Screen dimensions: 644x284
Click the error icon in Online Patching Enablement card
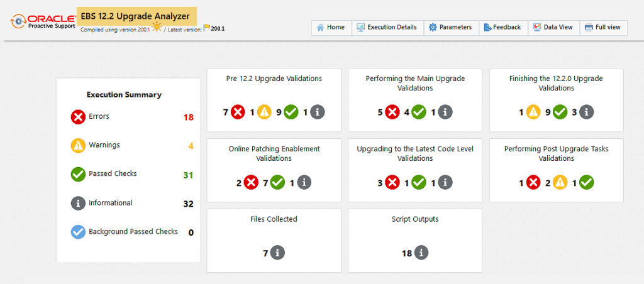pos(251,183)
